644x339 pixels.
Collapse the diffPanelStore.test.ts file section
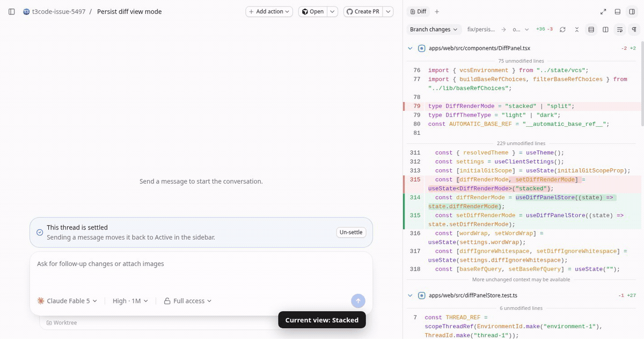[410, 295]
